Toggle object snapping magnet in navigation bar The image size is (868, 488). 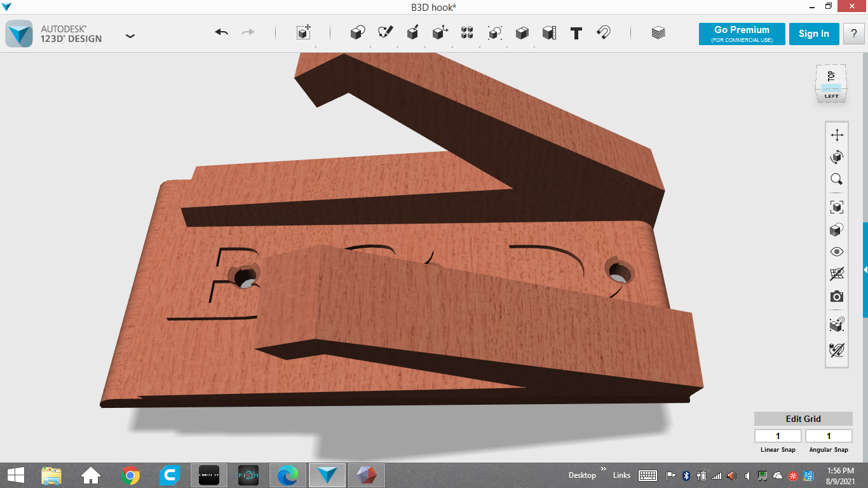click(x=837, y=325)
